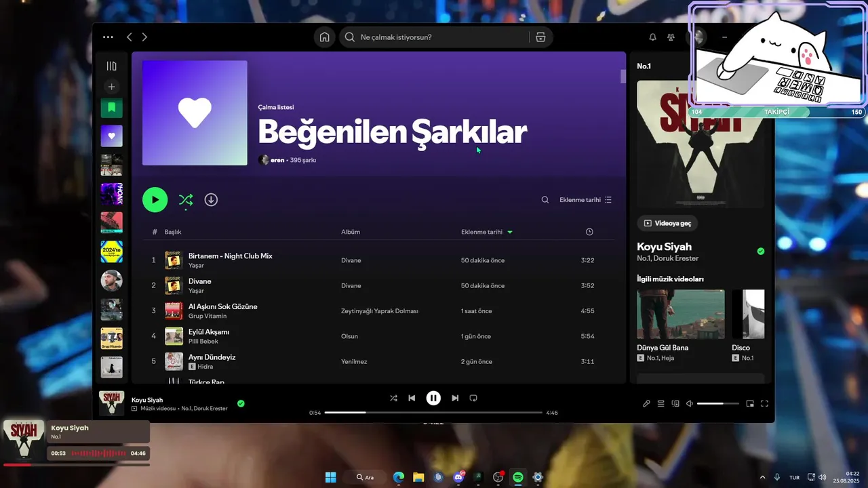Click the Koyu Siyah cover in Now Playing panel

[x=701, y=144]
